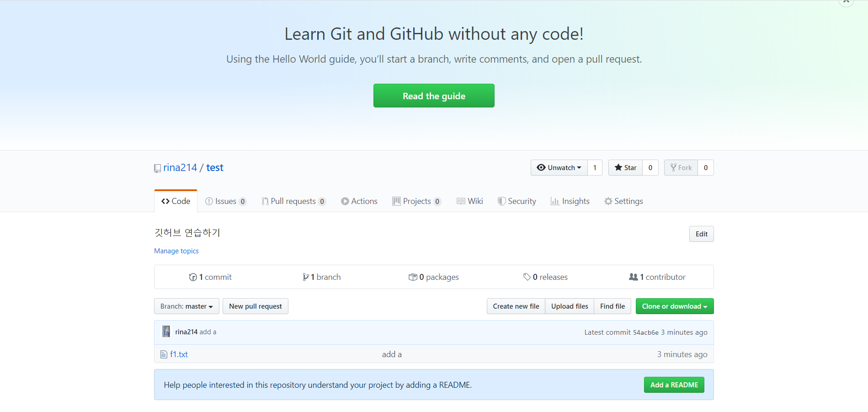
Task: Open the rina214 user profile link
Action: (180, 167)
